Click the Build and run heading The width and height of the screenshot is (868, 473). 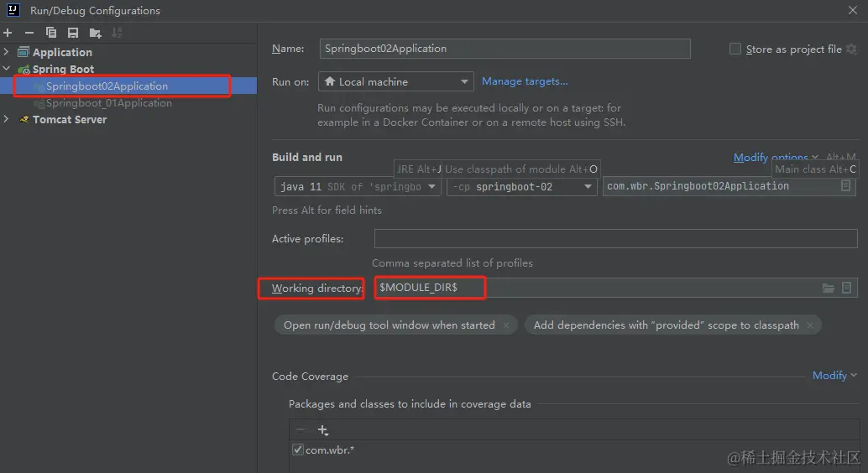point(307,157)
